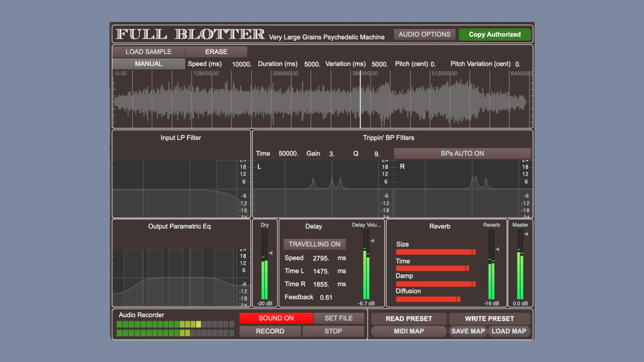Click the waveform playhead position marker

(361, 101)
